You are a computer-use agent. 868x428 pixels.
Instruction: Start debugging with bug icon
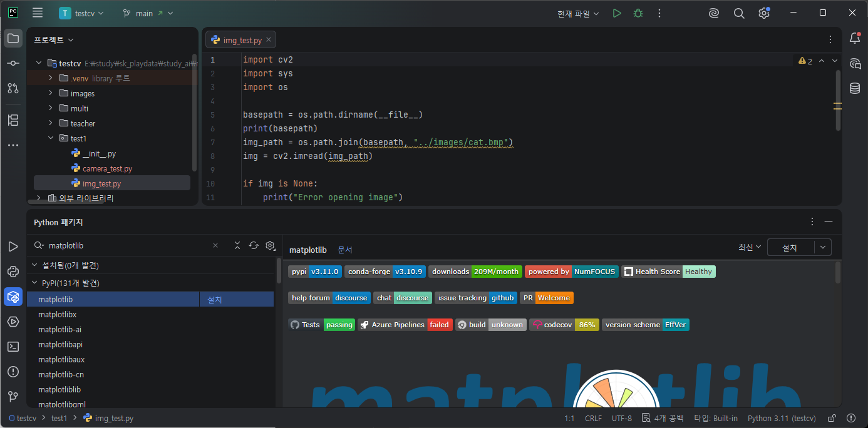pyautogui.click(x=638, y=13)
